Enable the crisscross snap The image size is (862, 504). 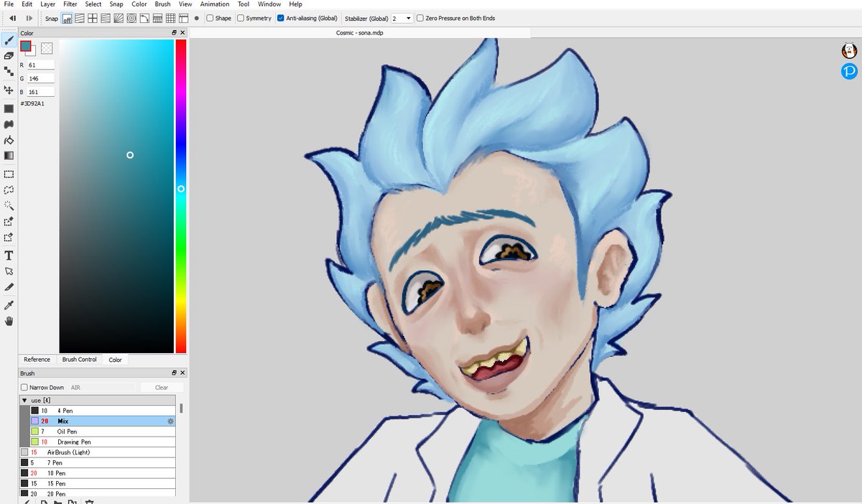pyautogui.click(x=93, y=18)
